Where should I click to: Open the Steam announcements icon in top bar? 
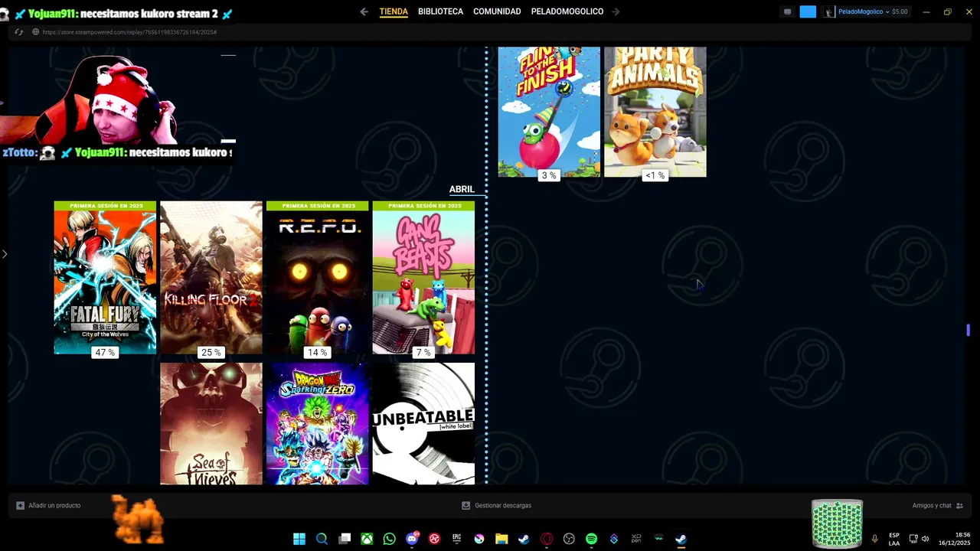click(x=787, y=11)
